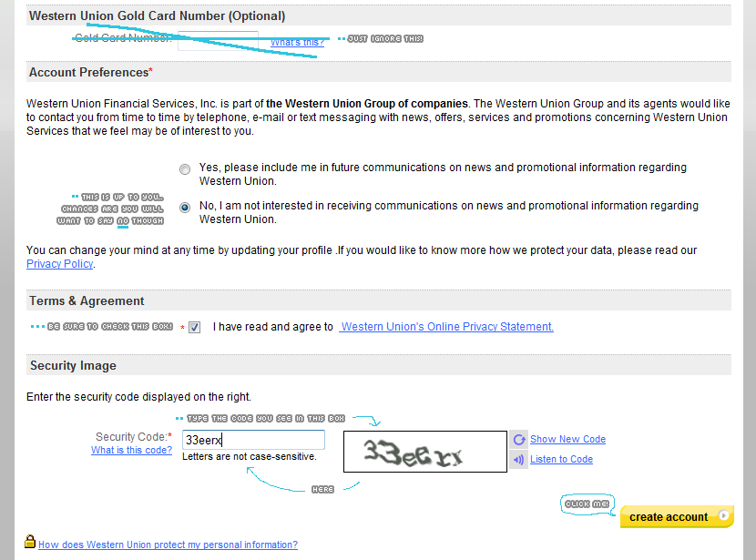Click the Account Preferences section heading

click(91, 72)
